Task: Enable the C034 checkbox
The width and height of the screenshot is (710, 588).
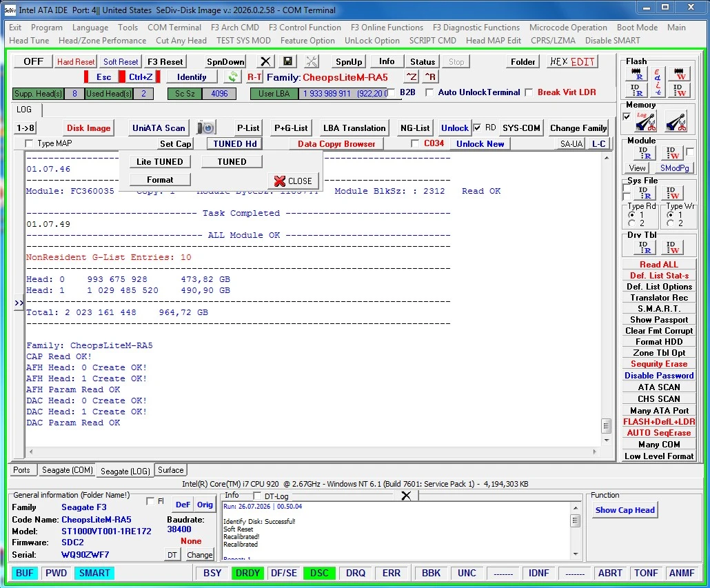Action: click(415, 143)
